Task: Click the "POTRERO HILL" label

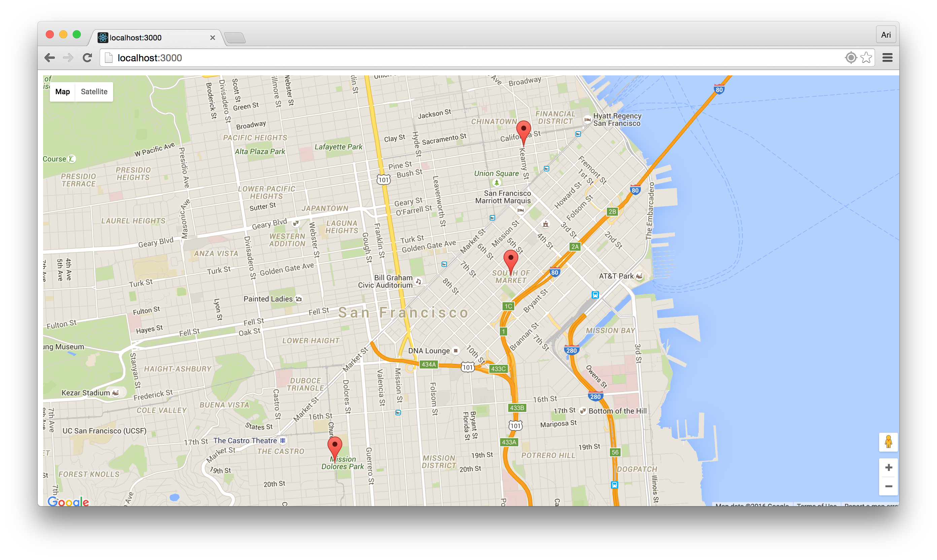Action: tap(548, 455)
